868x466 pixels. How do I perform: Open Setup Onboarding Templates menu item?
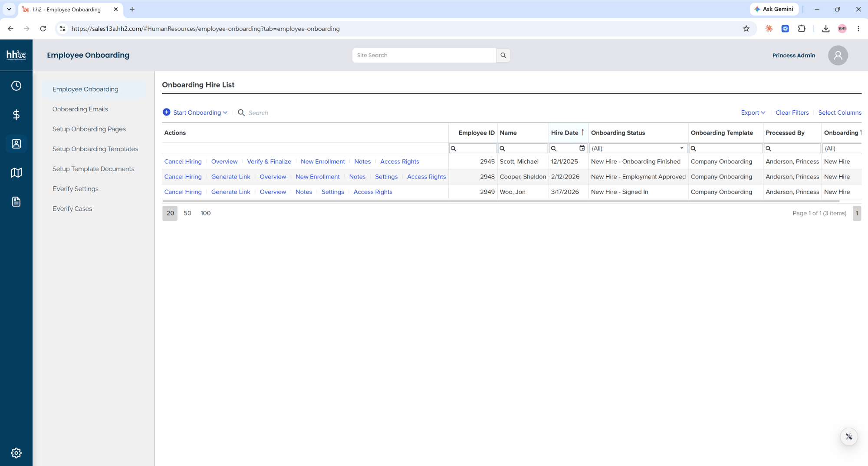coord(95,149)
